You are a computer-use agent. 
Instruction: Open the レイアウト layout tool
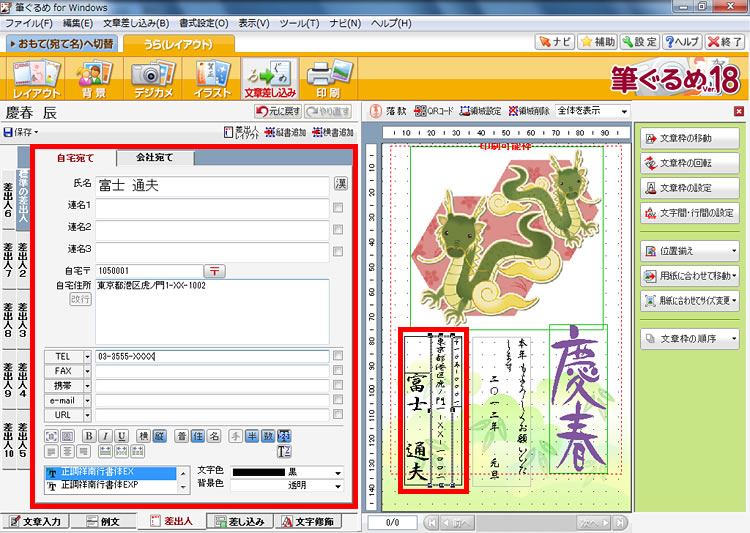pos(36,78)
